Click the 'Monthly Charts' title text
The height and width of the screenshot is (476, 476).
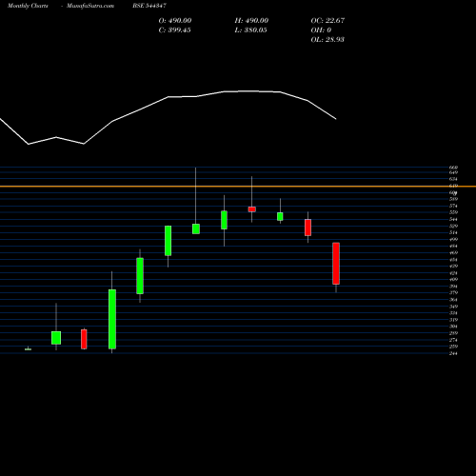28,6
